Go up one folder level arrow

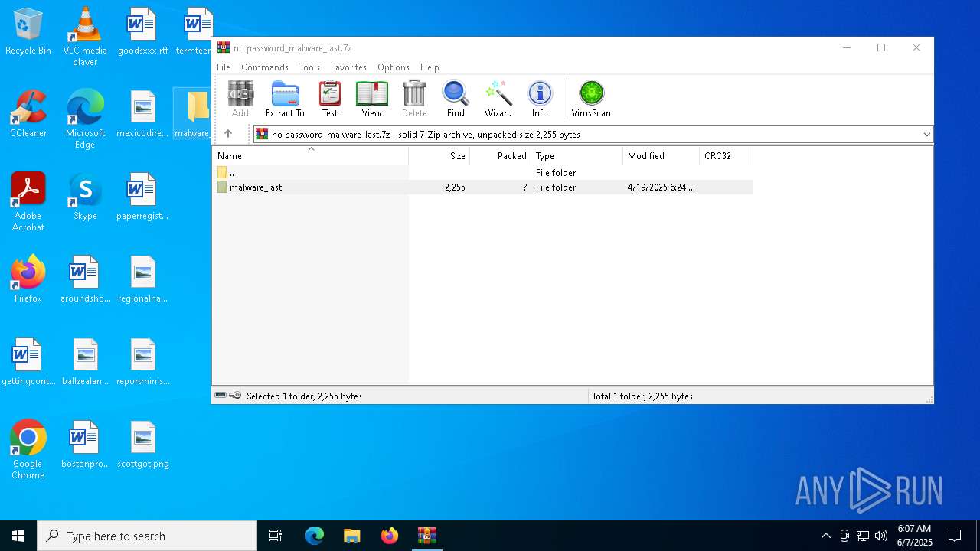click(x=228, y=134)
